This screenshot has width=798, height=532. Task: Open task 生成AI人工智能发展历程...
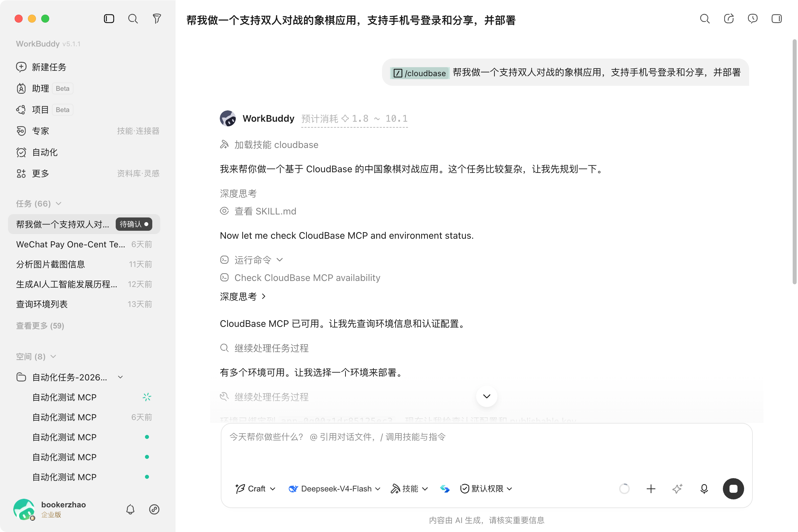pos(84,284)
